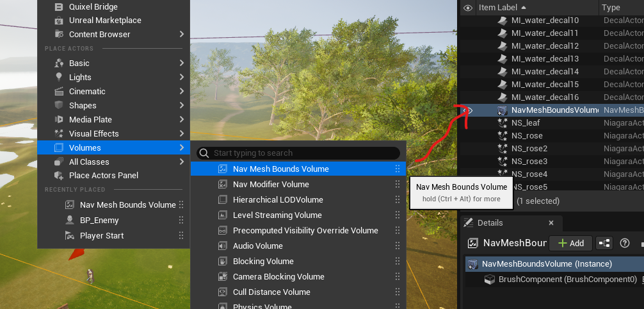This screenshot has height=309, width=644.
Task: Open the Cinematic submenu
Action: (x=113, y=91)
